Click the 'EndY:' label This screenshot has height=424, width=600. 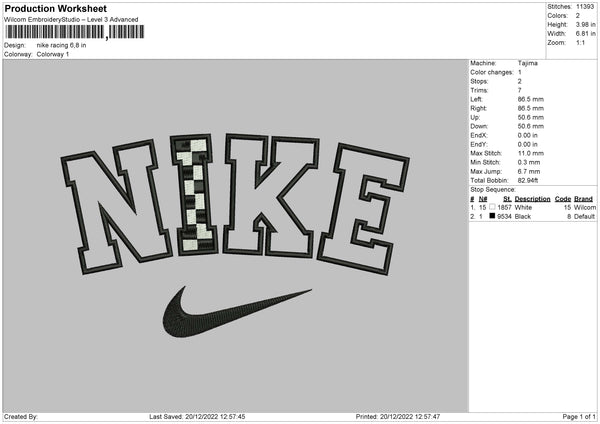coord(479,144)
